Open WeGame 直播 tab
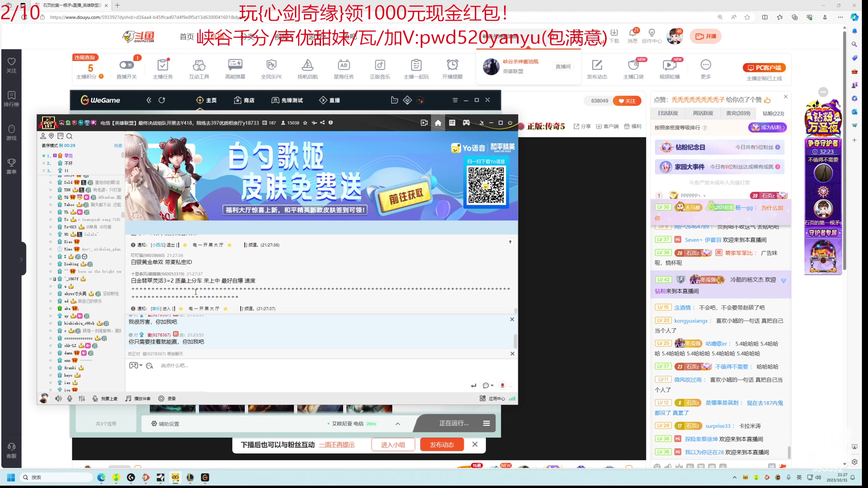 [330, 100]
